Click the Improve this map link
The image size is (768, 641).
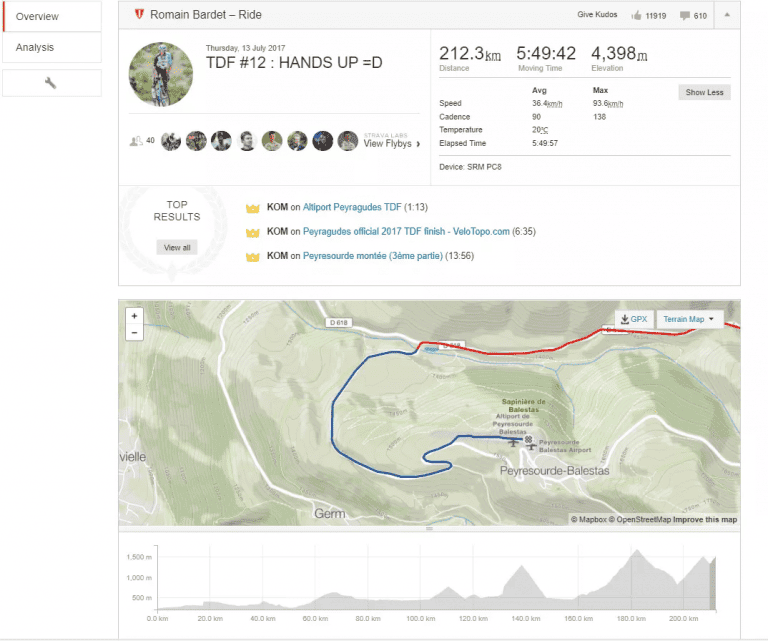(x=705, y=519)
